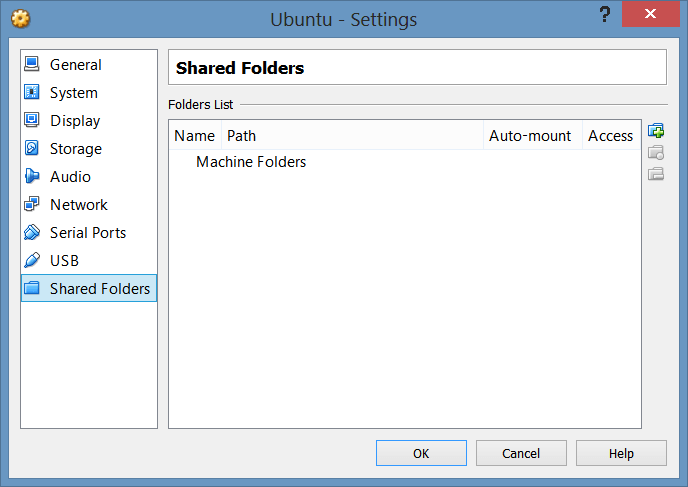Open the Network settings category
Screen dimensions: 688x487
pos(89,205)
